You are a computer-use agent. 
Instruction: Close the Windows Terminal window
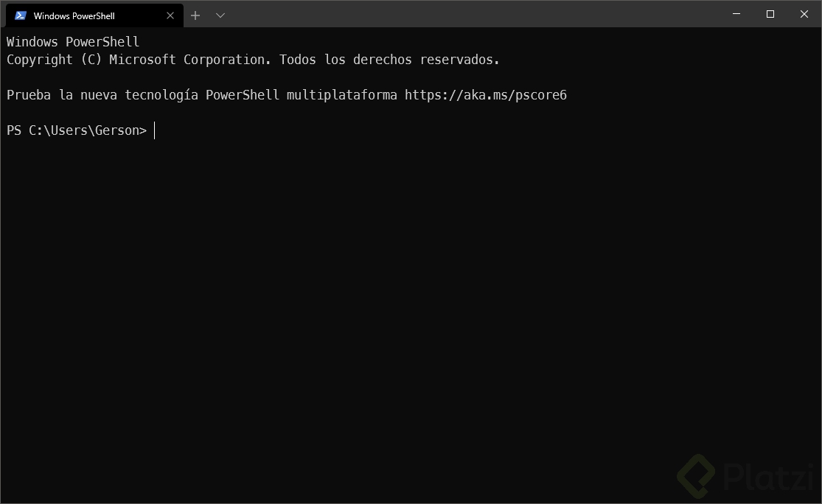tap(804, 14)
